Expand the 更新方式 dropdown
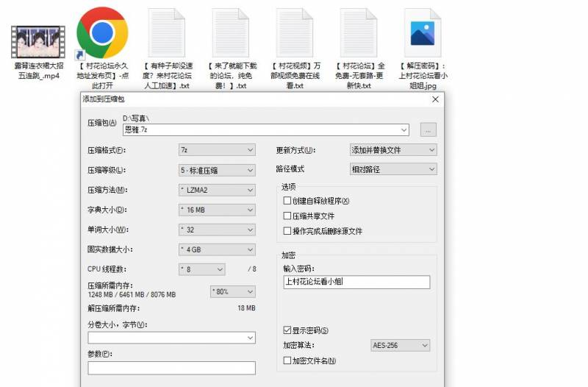 tap(393, 150)
